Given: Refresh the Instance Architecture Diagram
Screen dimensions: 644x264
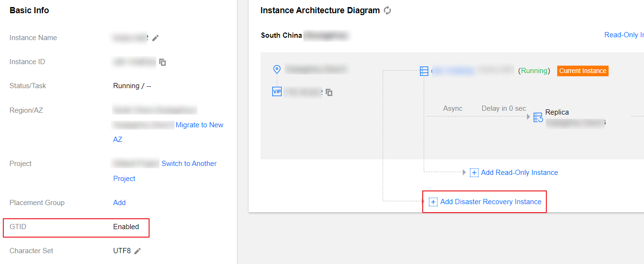Looking at the screenshot, I should pos(387,10).
